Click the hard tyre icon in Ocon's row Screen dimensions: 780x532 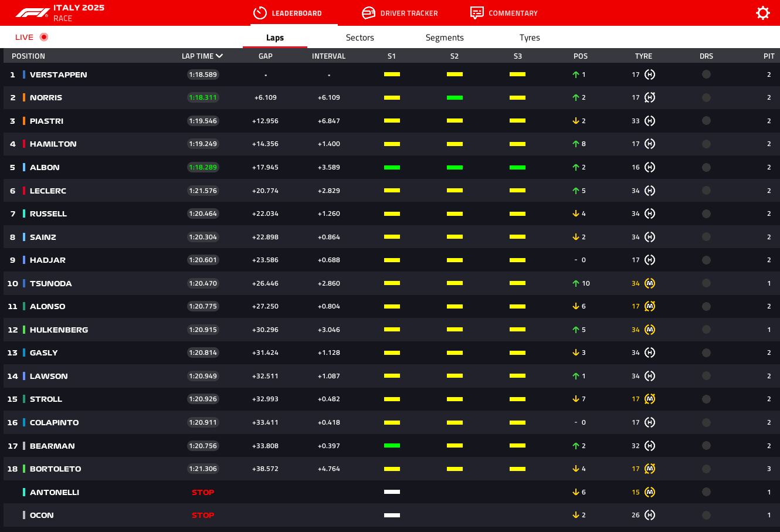(650, 515)
